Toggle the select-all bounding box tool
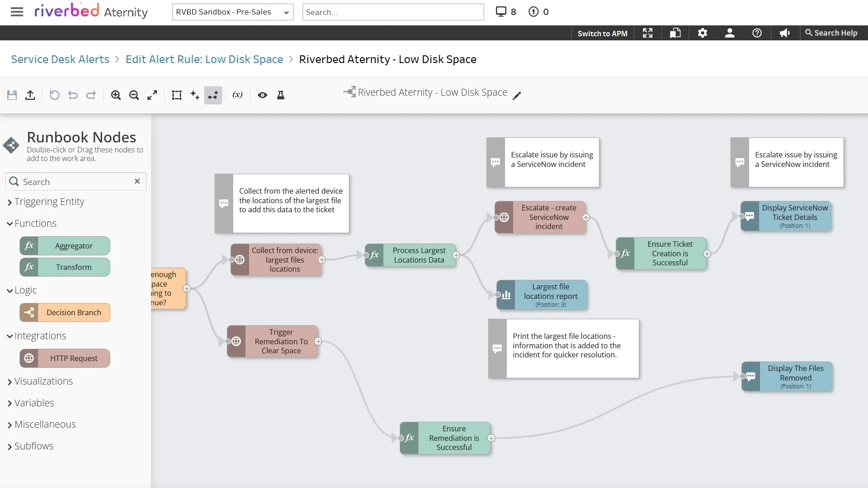Image resolution: width=868 pixels, height=488 pixels. point(177,95)
